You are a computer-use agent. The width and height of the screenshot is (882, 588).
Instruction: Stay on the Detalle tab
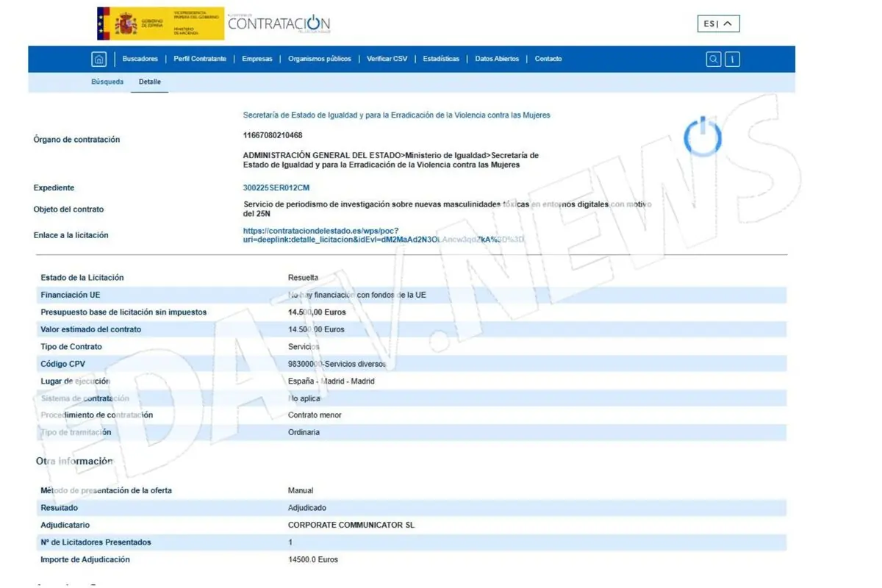tap(149, 82)
